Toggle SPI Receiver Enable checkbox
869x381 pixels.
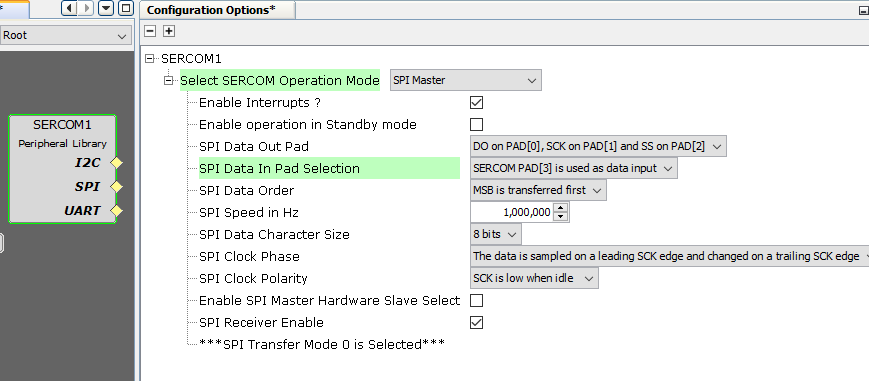[x=476, y=322]
